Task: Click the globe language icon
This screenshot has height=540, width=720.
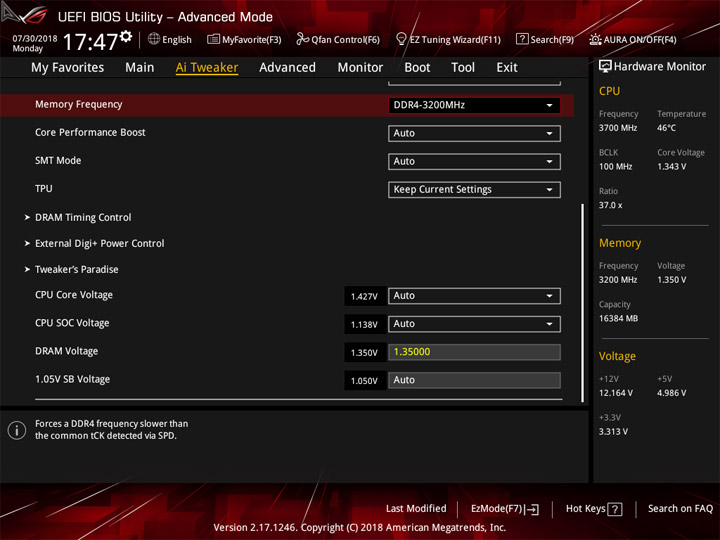Action: pos(154,39)
